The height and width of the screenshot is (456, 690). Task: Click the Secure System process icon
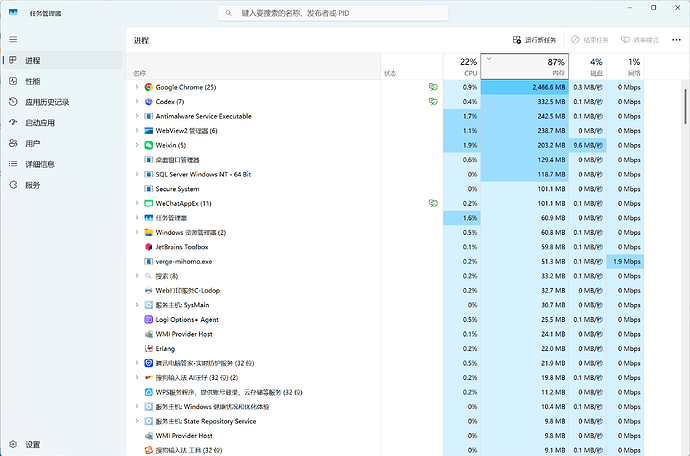(x=149, y=189)
